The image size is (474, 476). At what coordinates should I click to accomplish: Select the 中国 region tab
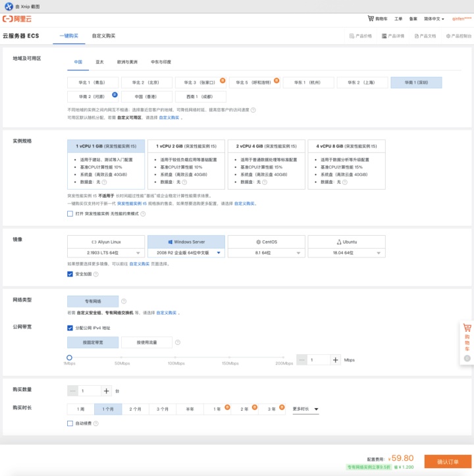point(78,62)
